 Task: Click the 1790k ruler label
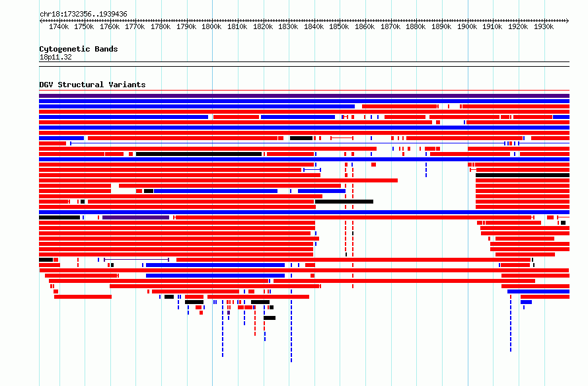186,26
